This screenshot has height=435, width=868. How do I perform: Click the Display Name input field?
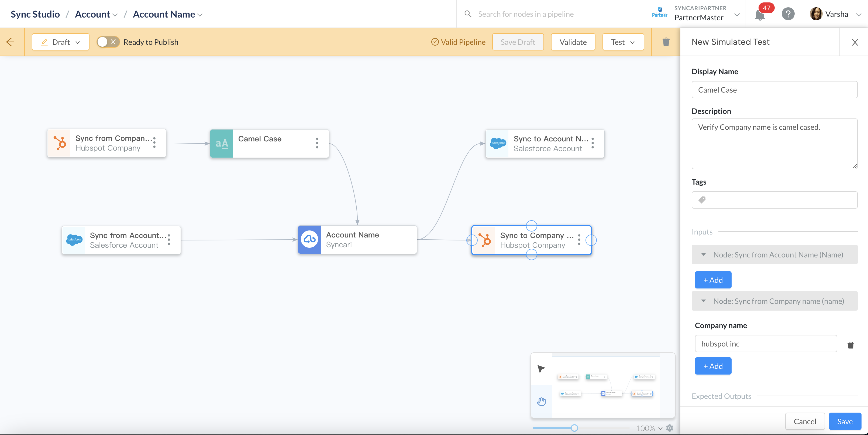click(774, 90)
